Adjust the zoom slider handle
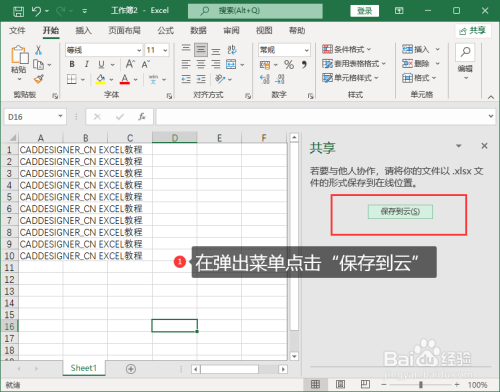The height and width of the screenshot is (392, 500). 421,385
